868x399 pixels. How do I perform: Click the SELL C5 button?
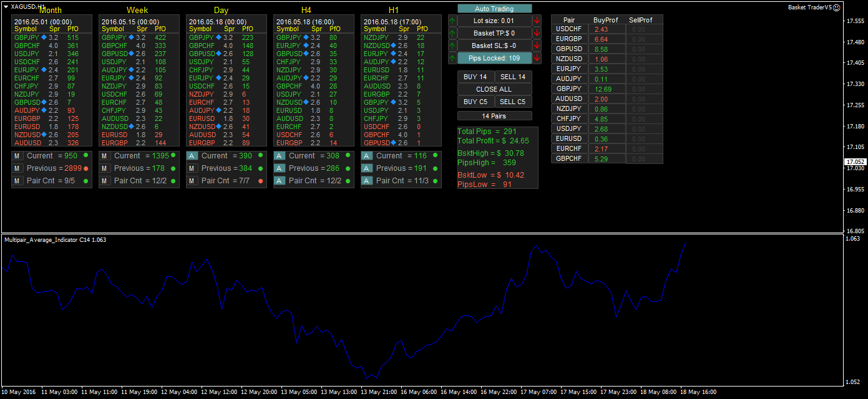coord(514,102)
